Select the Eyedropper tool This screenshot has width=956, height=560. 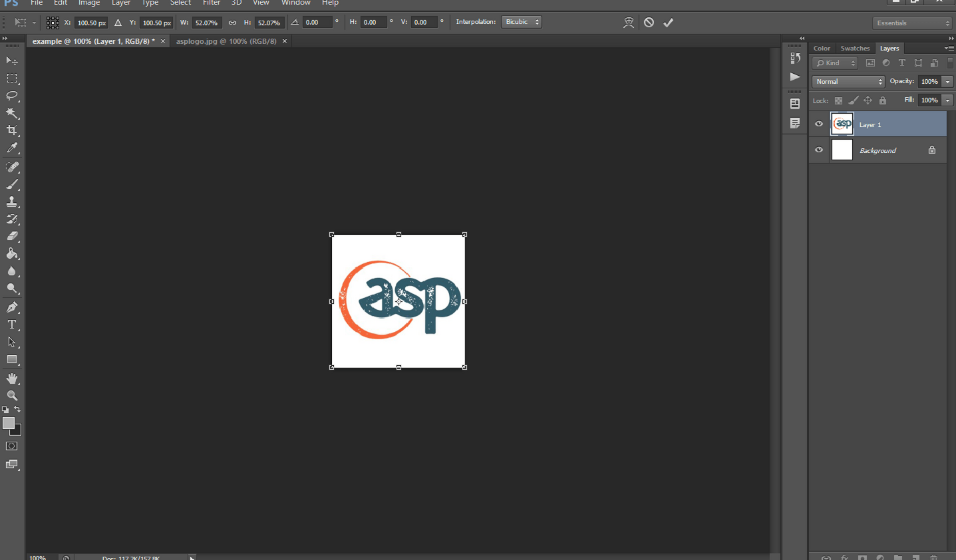pyautogui.click(x=12, y=148)
